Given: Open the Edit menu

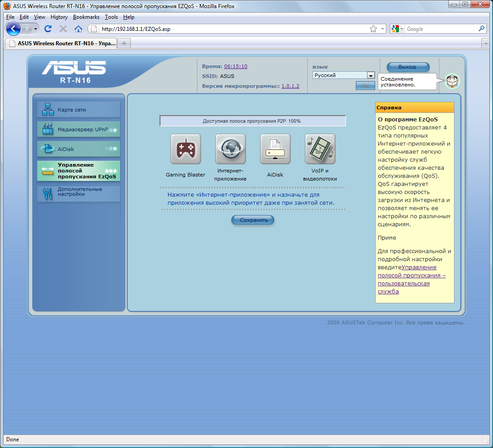Looking at the screenshot, I should coord(24,17).
